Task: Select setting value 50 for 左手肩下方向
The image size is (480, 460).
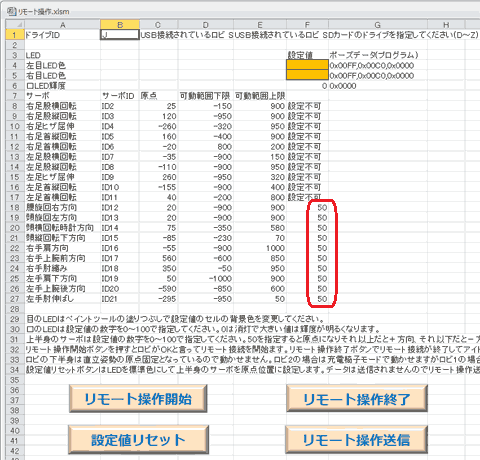Action: tap(307, 278)
